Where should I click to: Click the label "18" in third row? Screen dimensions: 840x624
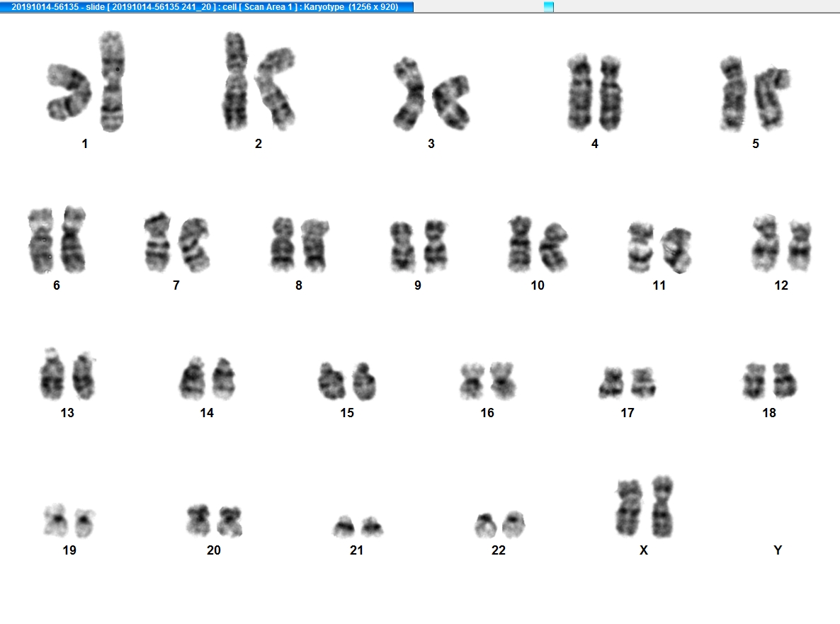point(768,413)
